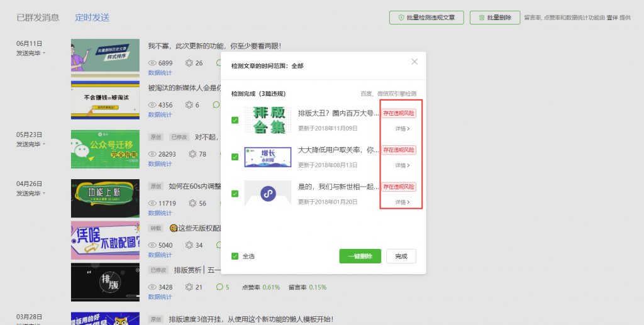Click 存在违规风险 tag on 是的，我们与新世相 article
This screenshot has width=644, height=325.
(x=399, y=187)
